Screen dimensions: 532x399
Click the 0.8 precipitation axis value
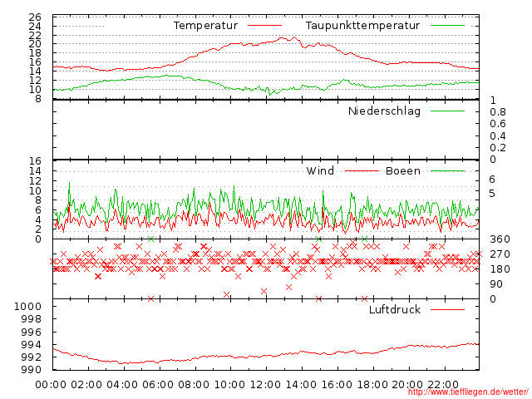pos(498,112)
